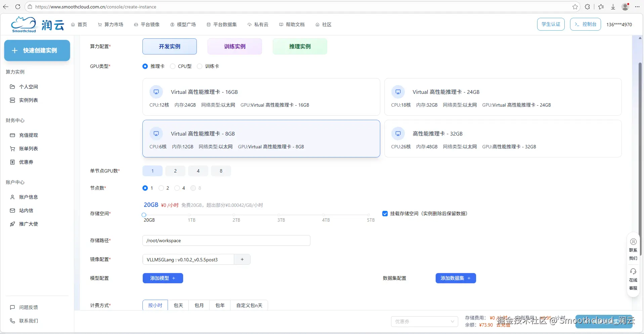Click the 控制台 button

[586, 24]
